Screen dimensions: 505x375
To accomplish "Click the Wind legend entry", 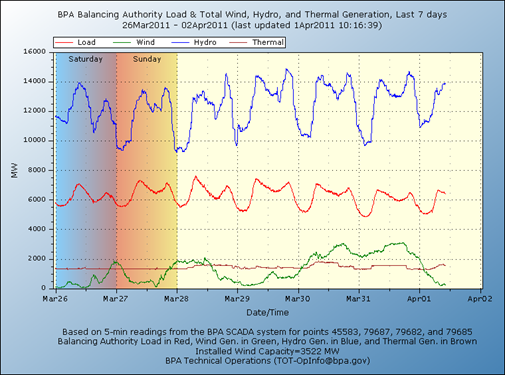I will coord(134,43).
